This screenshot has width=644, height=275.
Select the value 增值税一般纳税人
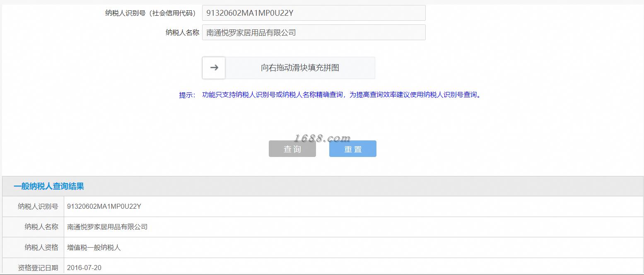94,248
